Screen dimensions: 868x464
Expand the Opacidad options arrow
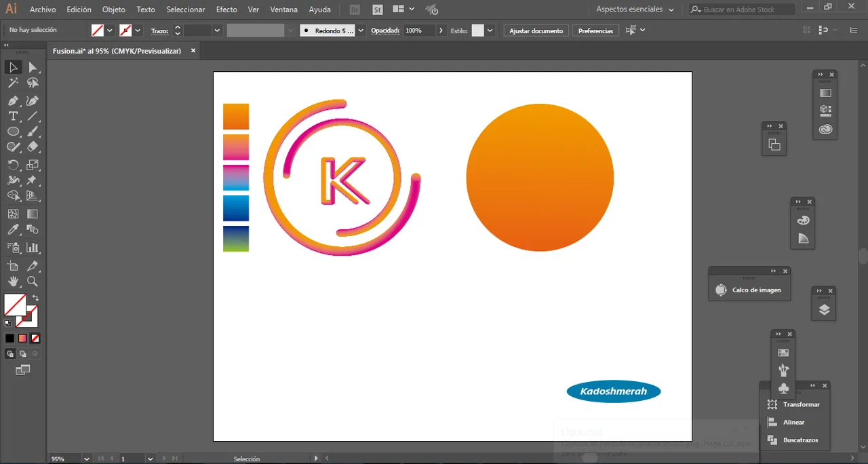tap(441, 31)
